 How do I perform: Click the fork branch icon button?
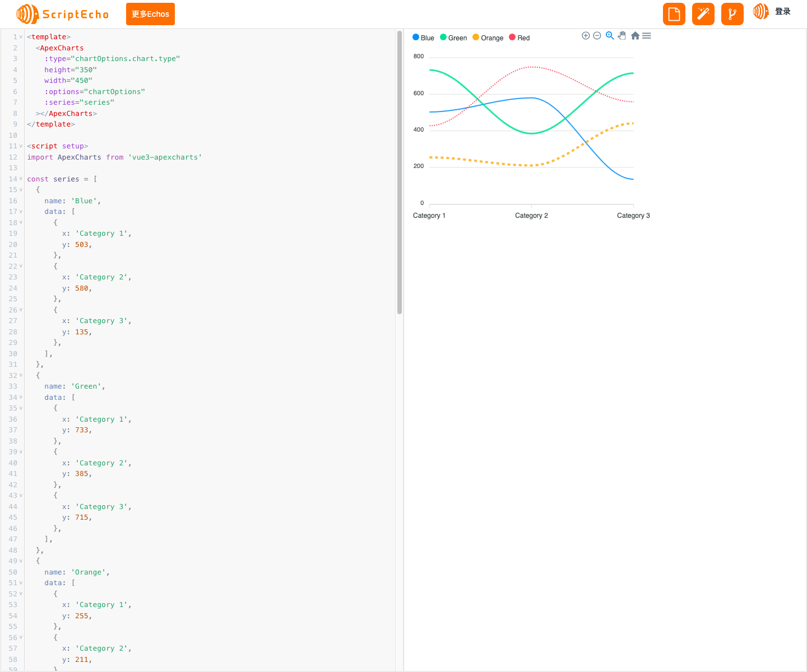pos(732,14)
